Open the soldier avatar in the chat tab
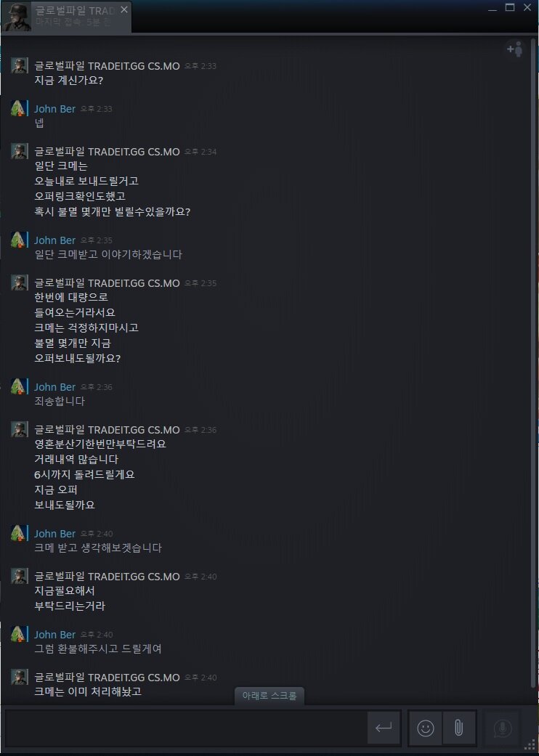 pos(17,17)
